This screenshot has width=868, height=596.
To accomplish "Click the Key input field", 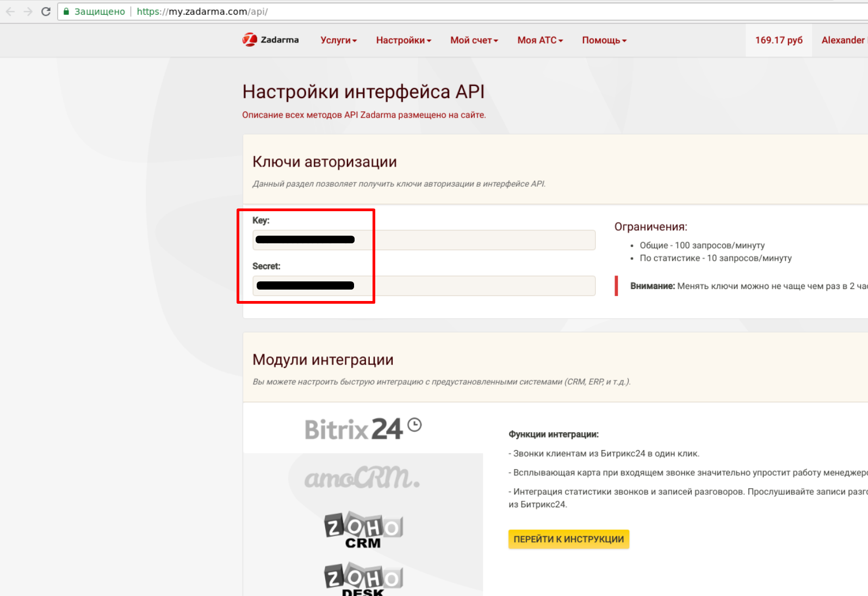I will (x=424, y=240).
